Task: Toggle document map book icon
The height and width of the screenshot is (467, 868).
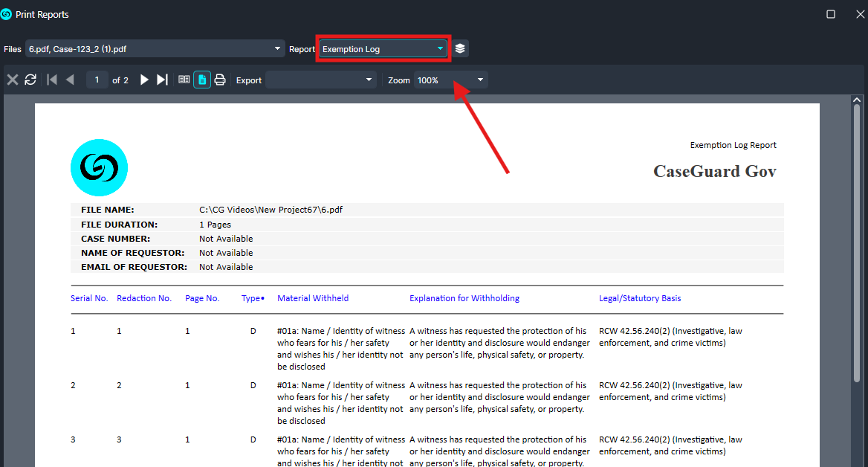Action: click(x=184, y=80)
